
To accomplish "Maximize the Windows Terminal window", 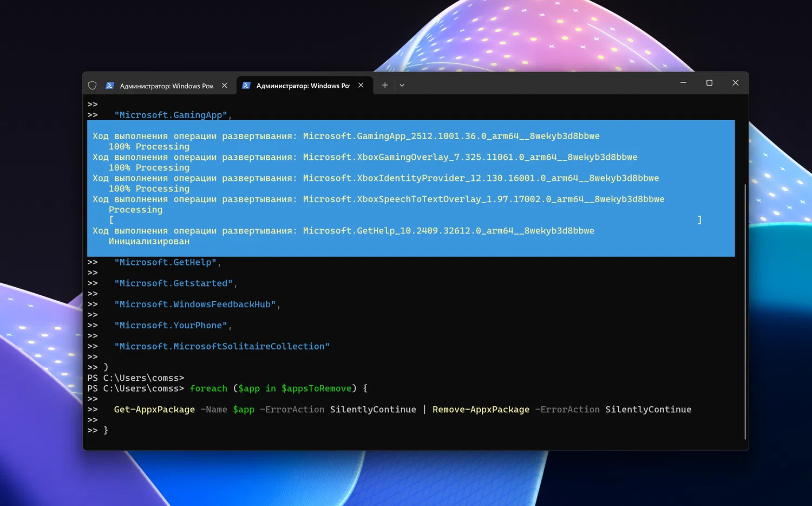I will click(x=709, y=83).
